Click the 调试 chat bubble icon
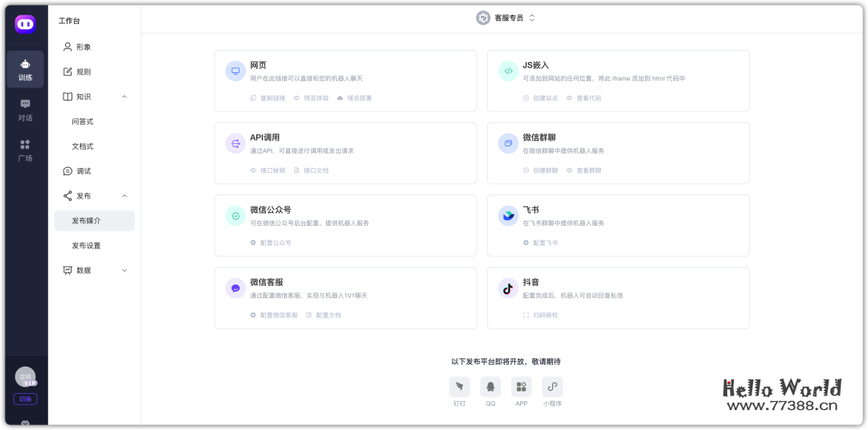 (x=68, y=171)
